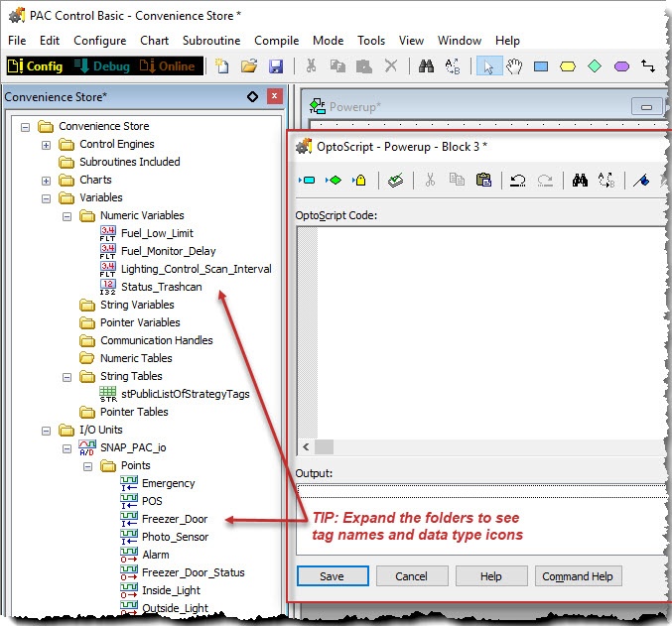Click the Command Help button
The height and width of the screenshot is (626, 672).
tap(578, 576)
